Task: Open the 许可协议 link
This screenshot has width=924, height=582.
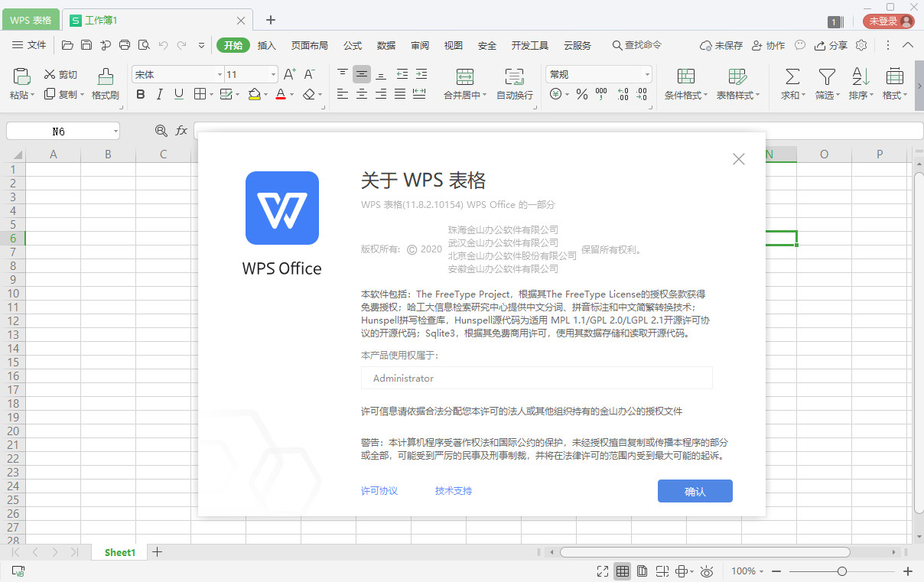Action: (379, 491)
